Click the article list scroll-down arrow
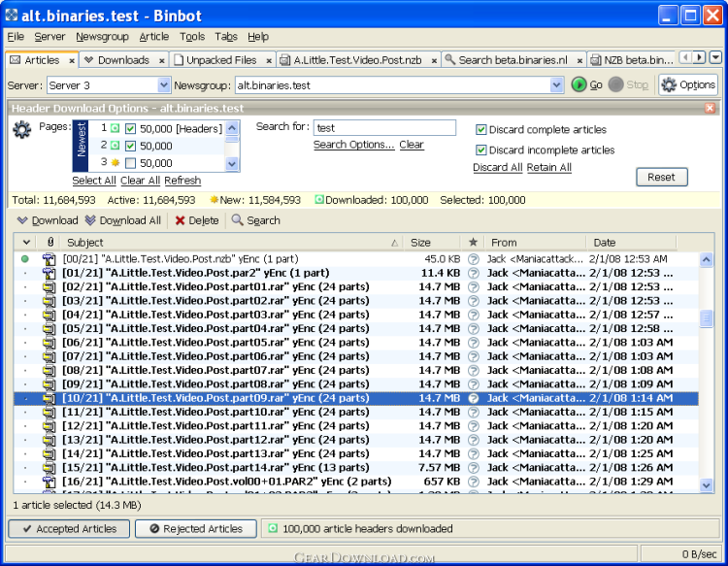 pos(707,485)
